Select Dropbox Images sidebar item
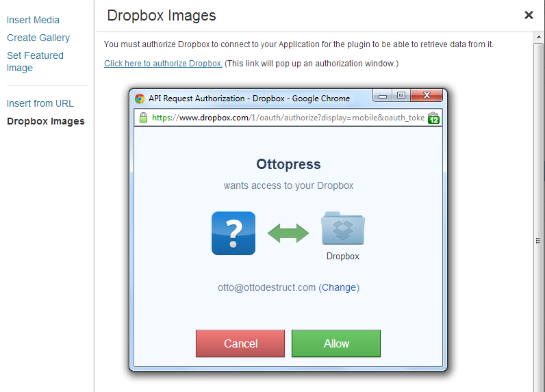Viewport: 545px width, 392px height. (x=46, y=121)
